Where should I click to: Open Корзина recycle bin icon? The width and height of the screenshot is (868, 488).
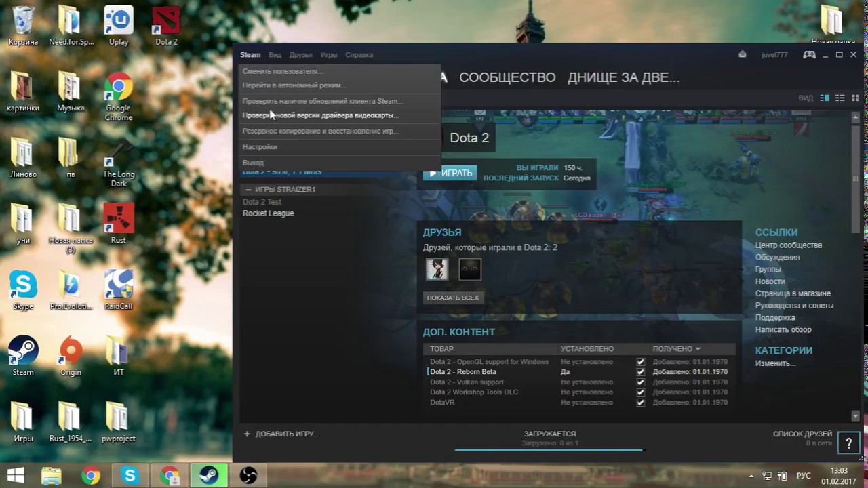pos(23,26)
